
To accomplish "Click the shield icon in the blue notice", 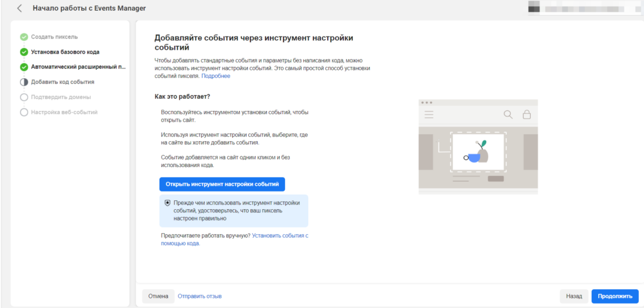I will (x=167, y=203).
